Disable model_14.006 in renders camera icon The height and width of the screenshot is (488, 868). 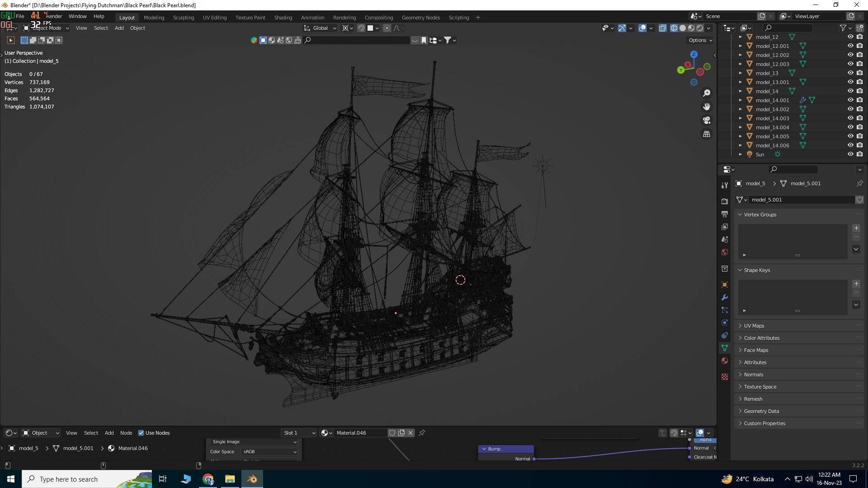[x=860, y=145]
